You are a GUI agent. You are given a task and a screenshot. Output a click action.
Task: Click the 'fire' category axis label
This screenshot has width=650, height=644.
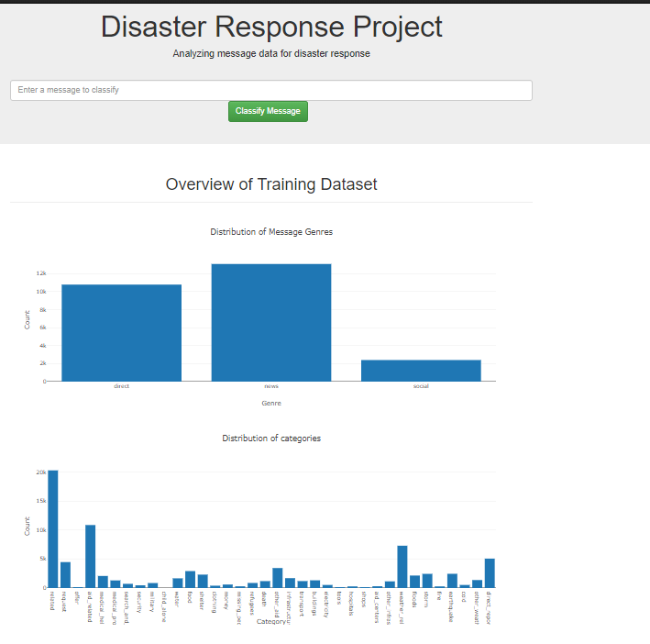coord(439,596)
